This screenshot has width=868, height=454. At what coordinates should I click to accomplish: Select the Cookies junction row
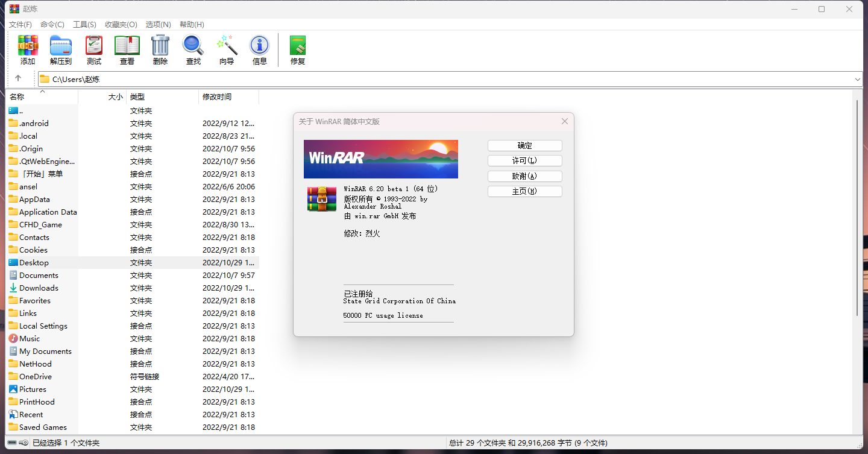tap(133, 250)
